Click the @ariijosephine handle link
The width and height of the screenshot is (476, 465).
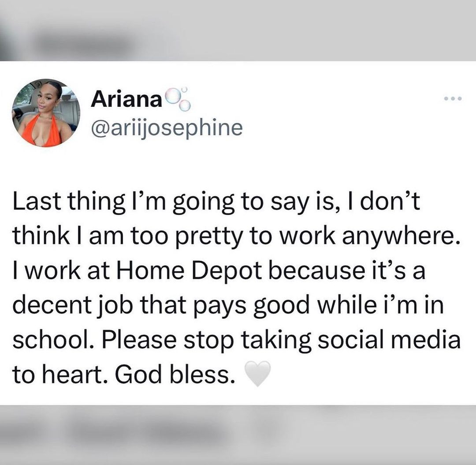click(164, 127)
